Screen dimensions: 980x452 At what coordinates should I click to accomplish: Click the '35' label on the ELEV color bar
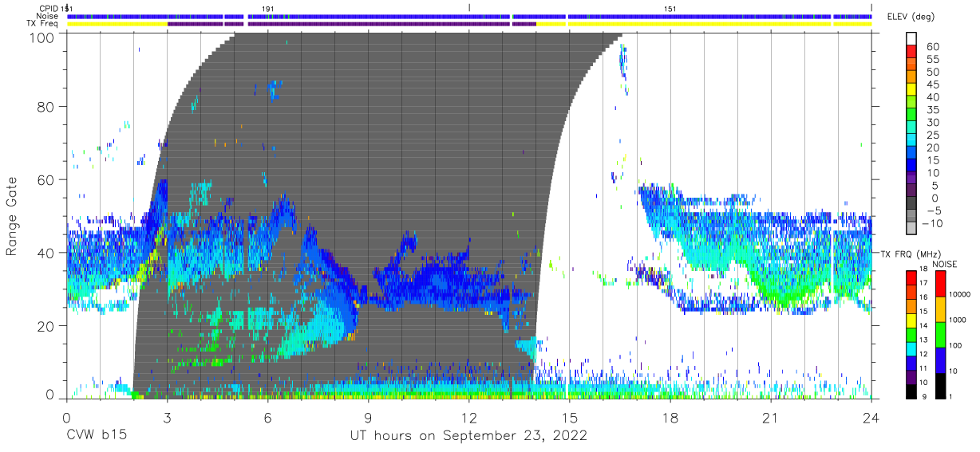[931, 110]
